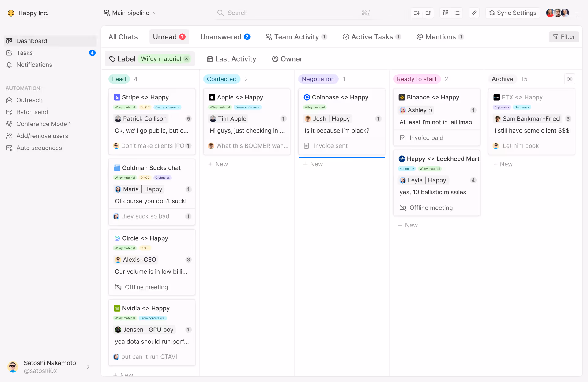The height and width of the screenshot is (382, 588).
Task: Open Batch send in the sidebar
Action: pyautogui.click(x=32, y=112)
